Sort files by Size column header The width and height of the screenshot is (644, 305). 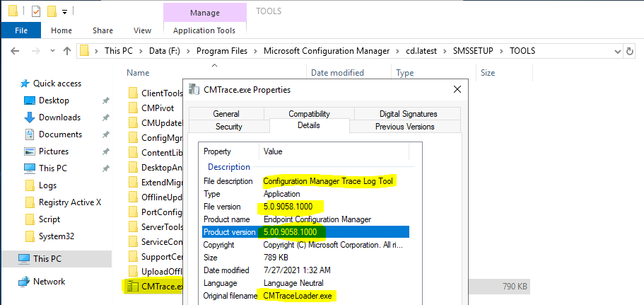click(488, 73)
